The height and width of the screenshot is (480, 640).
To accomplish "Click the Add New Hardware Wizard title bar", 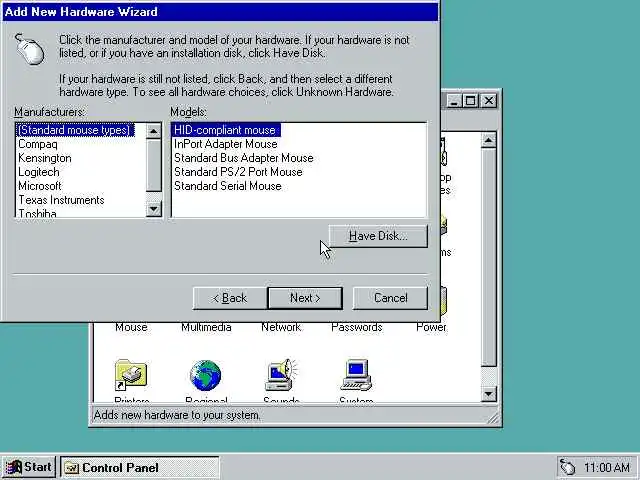I will point(220,11).
